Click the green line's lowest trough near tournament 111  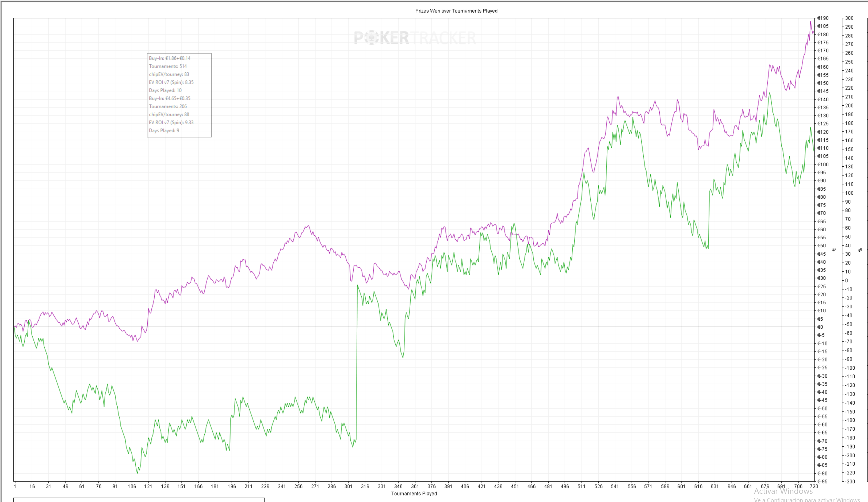[137, 473]
